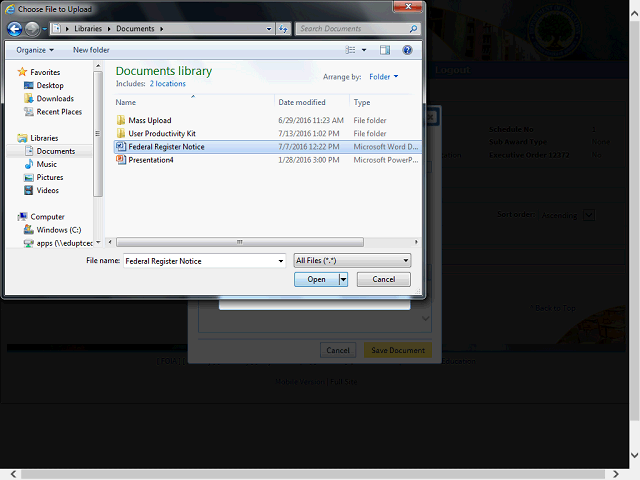Expand the view options dropdown arrow

364,50
